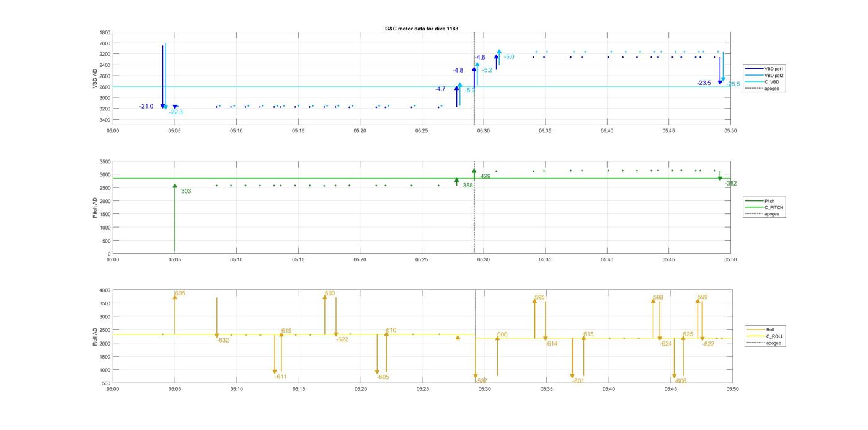
Task: Click the '-614' roll data label
Action: click(552, 344)
